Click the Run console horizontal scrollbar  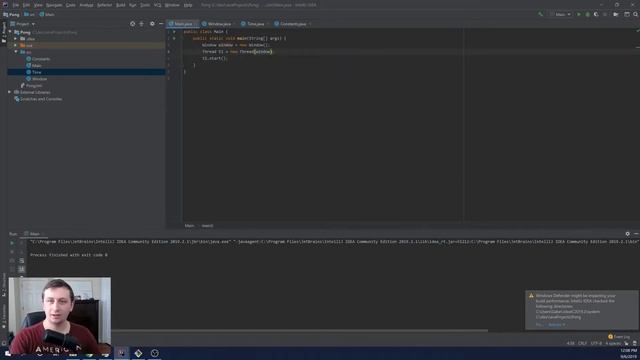(300, 330)
